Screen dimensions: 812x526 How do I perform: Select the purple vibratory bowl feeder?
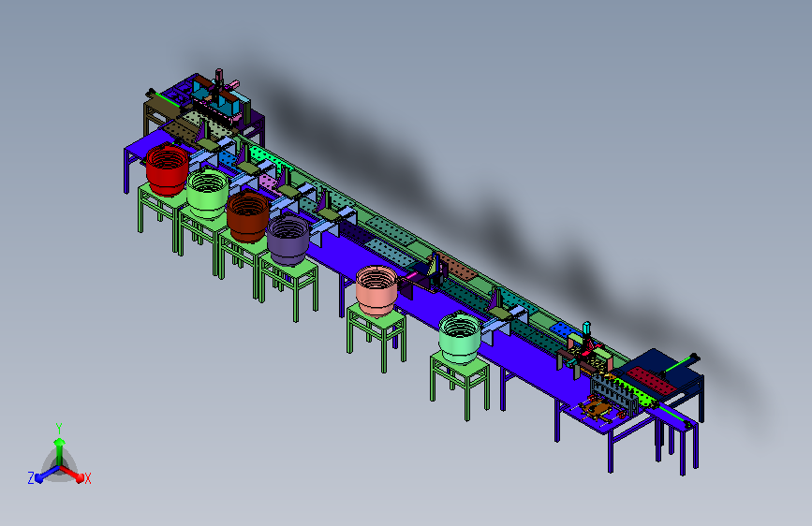(x=288, y=240)
